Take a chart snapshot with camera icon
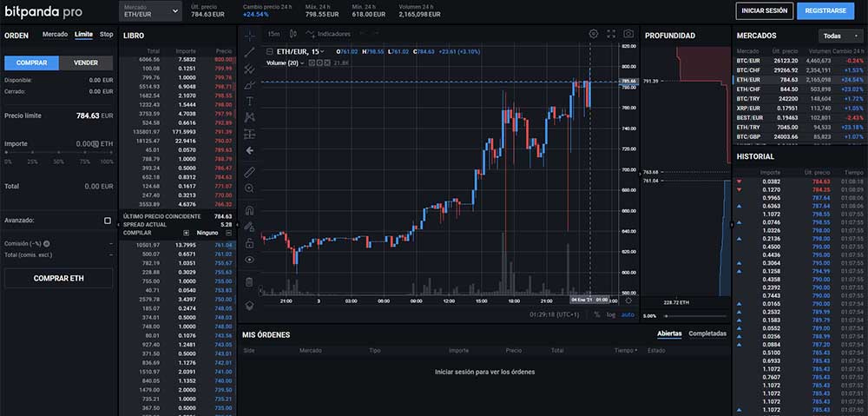The height and width of the screenshot is (416, 868). (628, 34)
